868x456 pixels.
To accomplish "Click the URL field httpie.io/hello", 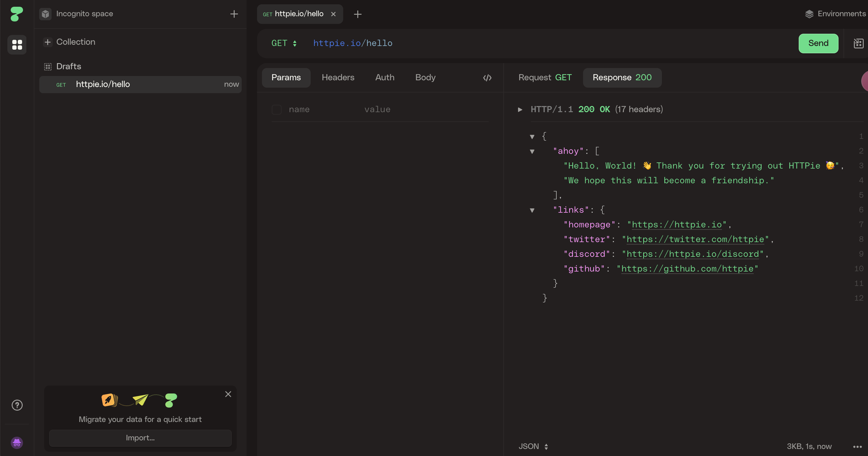I will point(352,43).
